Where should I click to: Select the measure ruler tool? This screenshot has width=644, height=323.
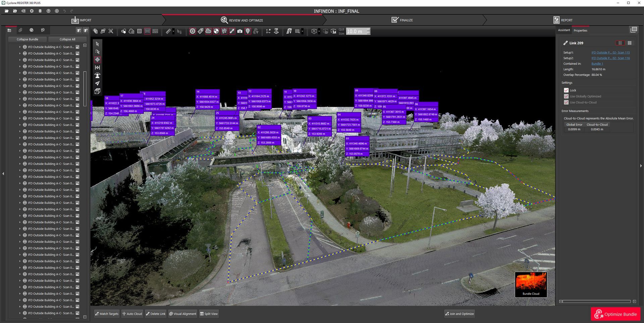point(168,31)
